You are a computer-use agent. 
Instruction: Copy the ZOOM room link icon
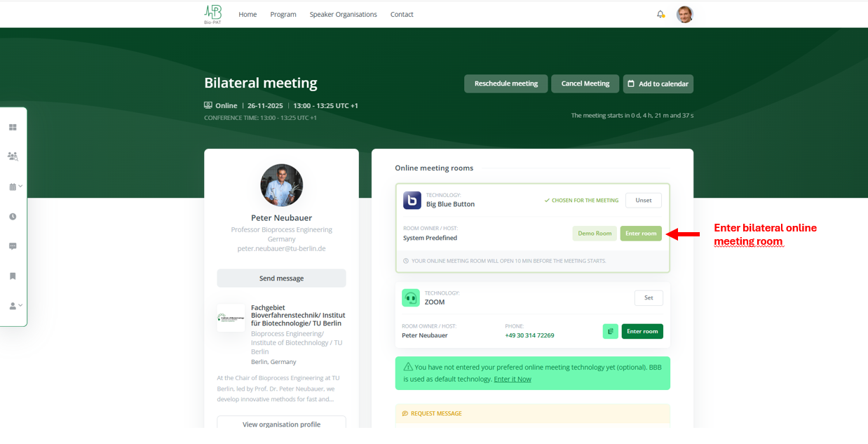click(x=610, y=331)
